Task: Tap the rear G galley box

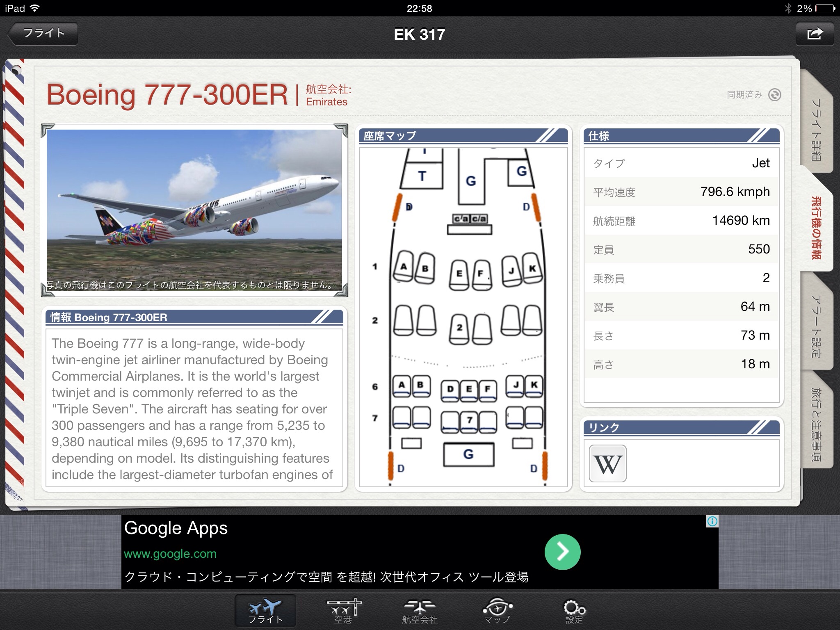Action: pos(468,454)
